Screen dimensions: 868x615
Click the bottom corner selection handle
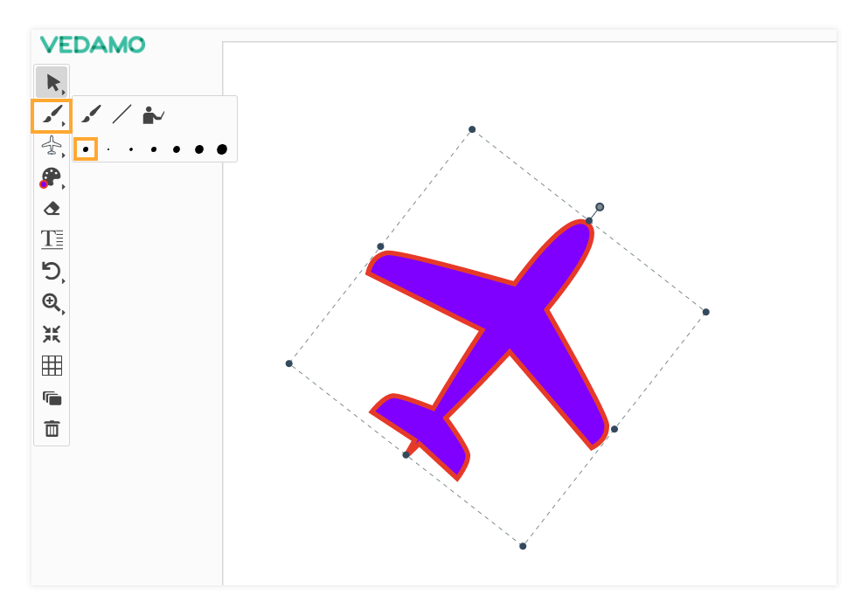(523, 546)
